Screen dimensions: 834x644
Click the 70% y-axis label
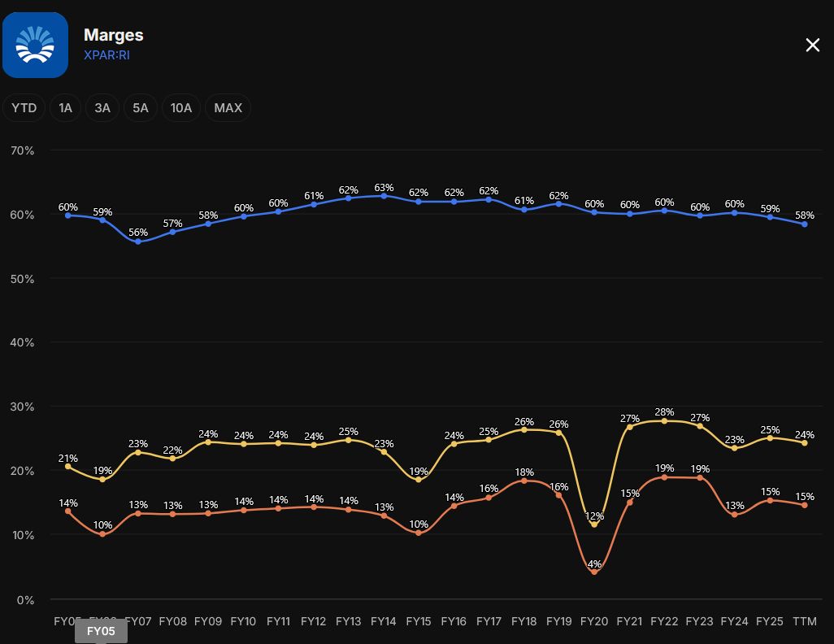(22, 150)
